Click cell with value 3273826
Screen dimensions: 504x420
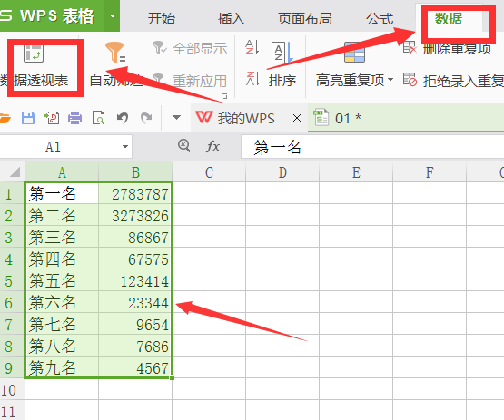pyautogui.click(x=135, y=215)
